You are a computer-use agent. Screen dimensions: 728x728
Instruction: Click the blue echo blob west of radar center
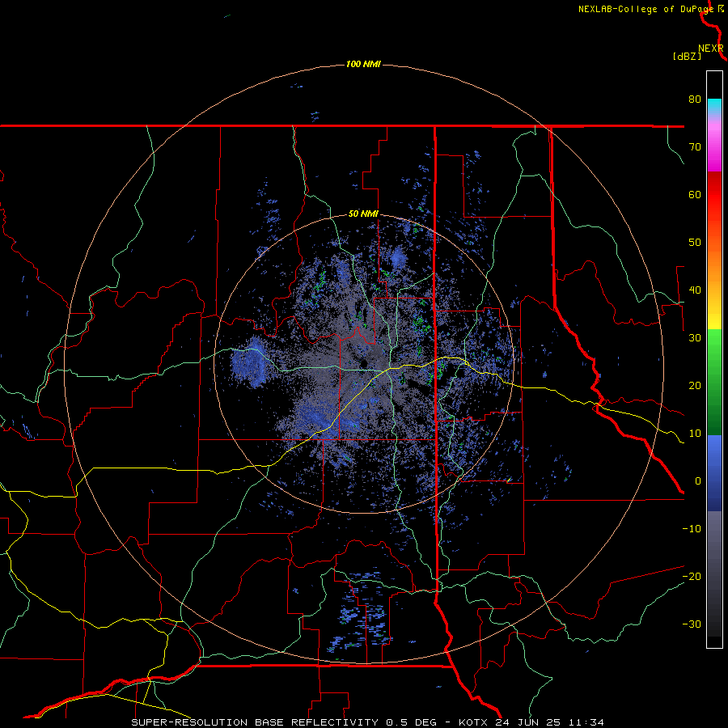[x=249, y=363]
